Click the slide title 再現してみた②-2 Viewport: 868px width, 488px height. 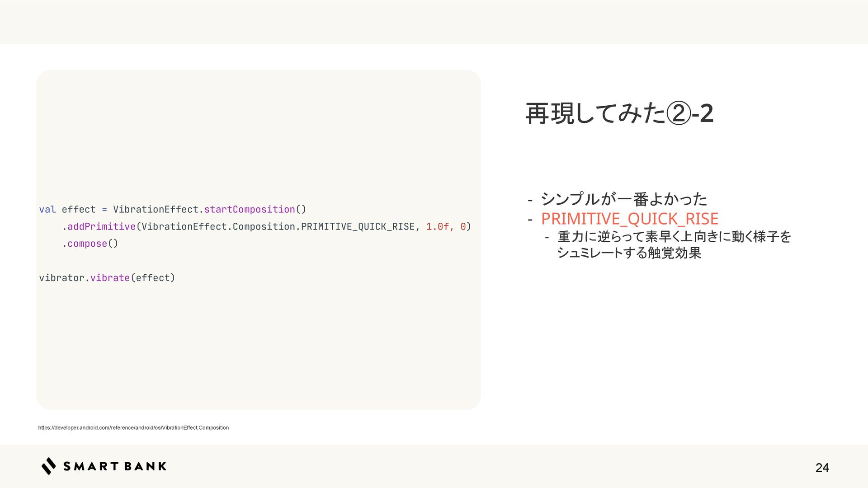619,113
